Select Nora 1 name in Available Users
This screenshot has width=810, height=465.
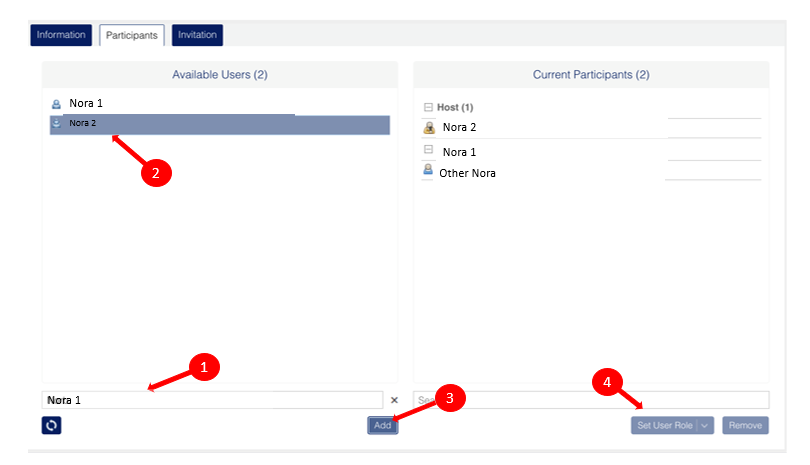86,103
